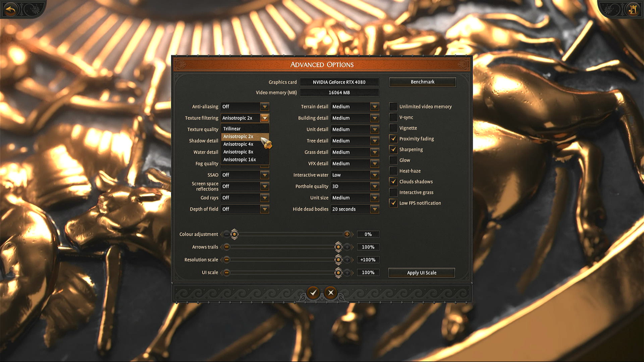Viewport: 644px width, 362px height.
Task: Uncheck the Sharpening option
Action: [x=393, y=149]
